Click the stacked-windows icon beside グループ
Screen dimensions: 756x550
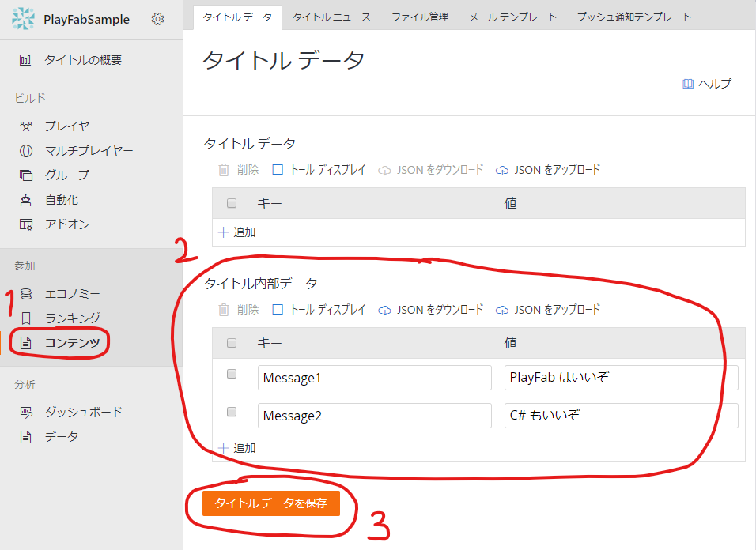tap(26, 175)
